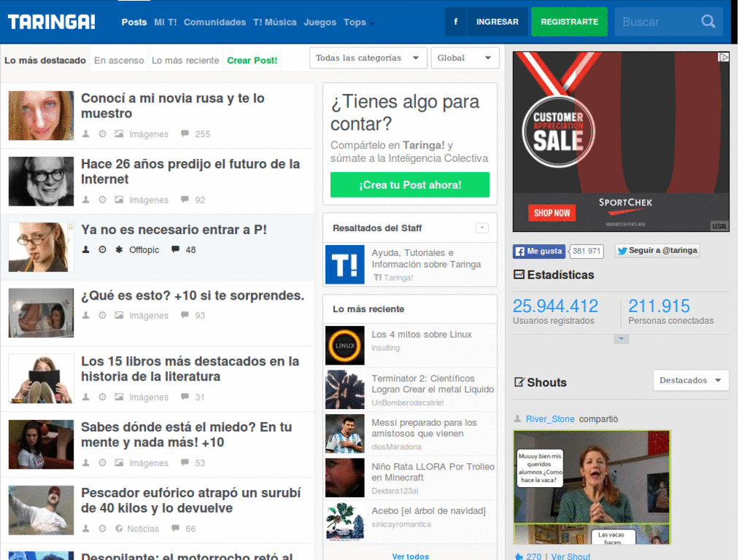
Task: Click the Shouts edit icon
Action: 519,382
